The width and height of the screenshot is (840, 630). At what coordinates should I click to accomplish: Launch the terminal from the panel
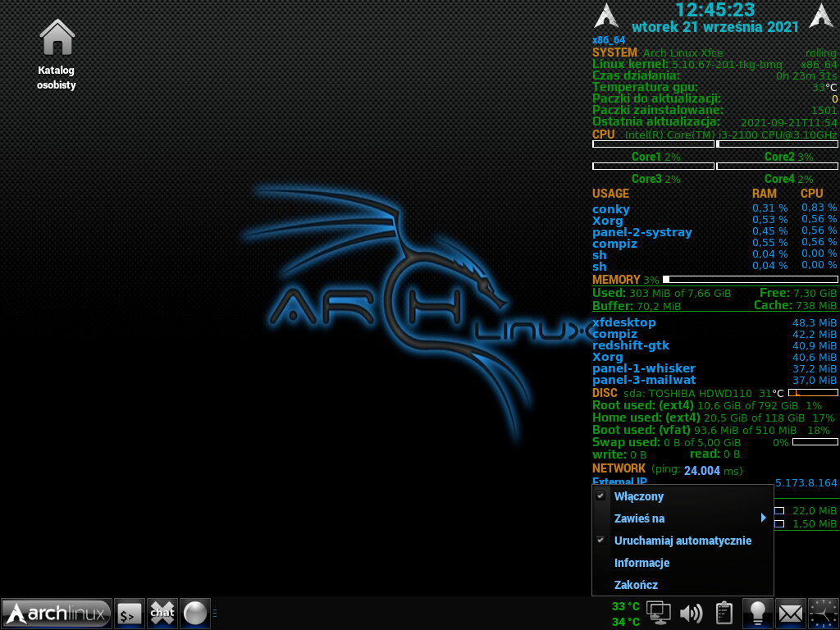tap(129, 614)
